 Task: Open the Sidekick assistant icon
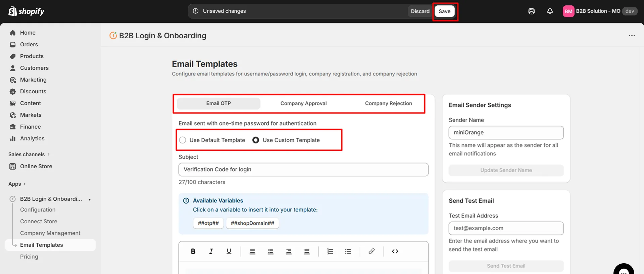tap(532, 11)
